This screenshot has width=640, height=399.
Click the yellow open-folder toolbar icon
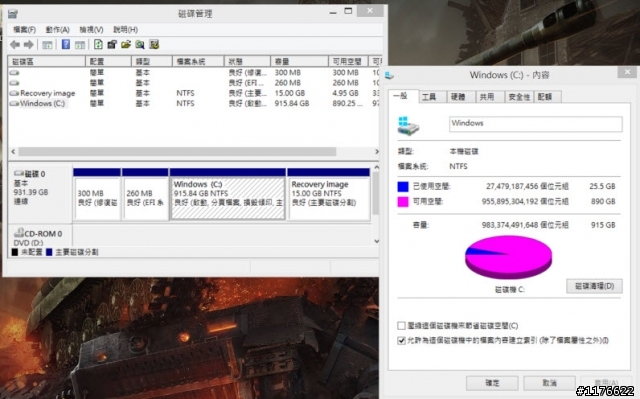click(126, 44)
